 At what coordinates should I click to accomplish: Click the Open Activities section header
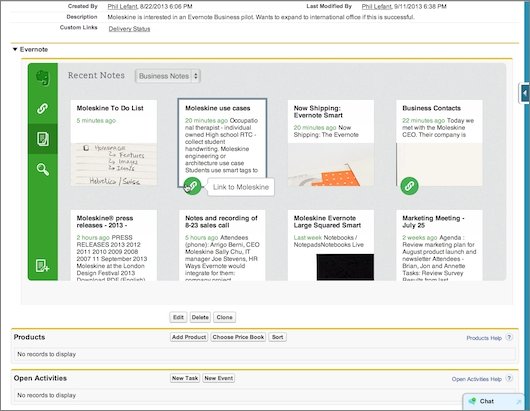(40, 378)
